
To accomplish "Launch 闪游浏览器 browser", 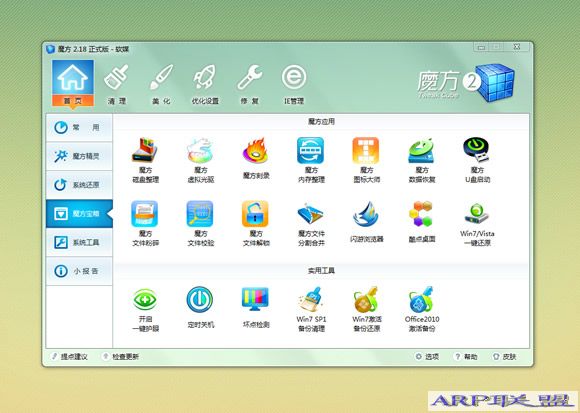I will [x=366, y=222].
